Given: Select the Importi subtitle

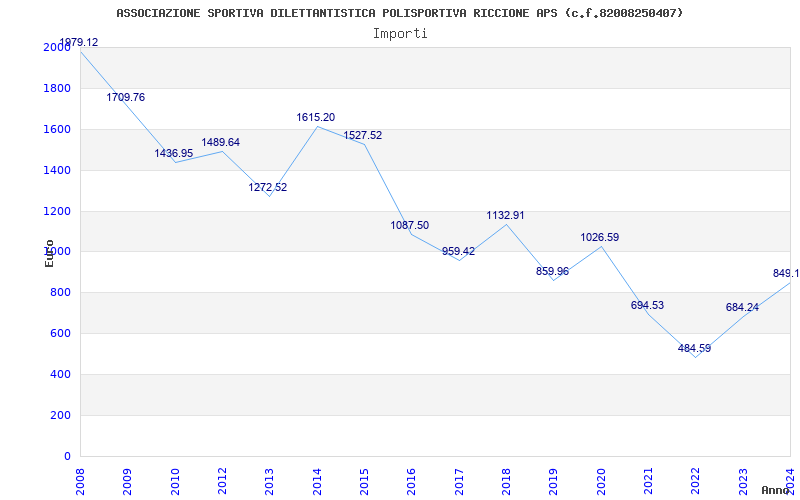Looking at the screenshot, I should (x=400, y=34).
